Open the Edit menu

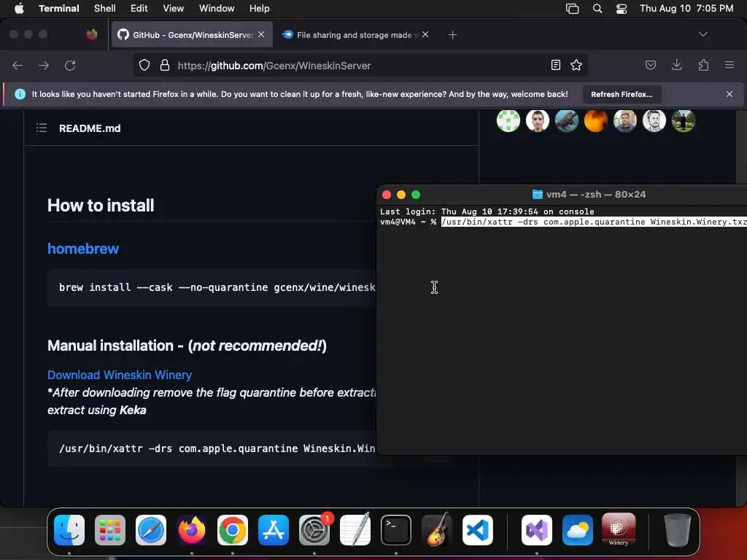[x=139, y=8]
